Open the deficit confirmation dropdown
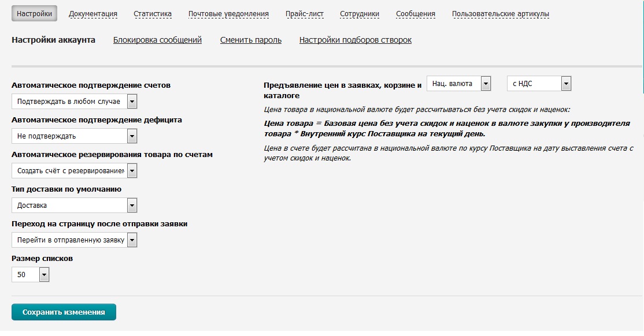The height and width of the screenshot is (336, 644). tap(74, 136)
